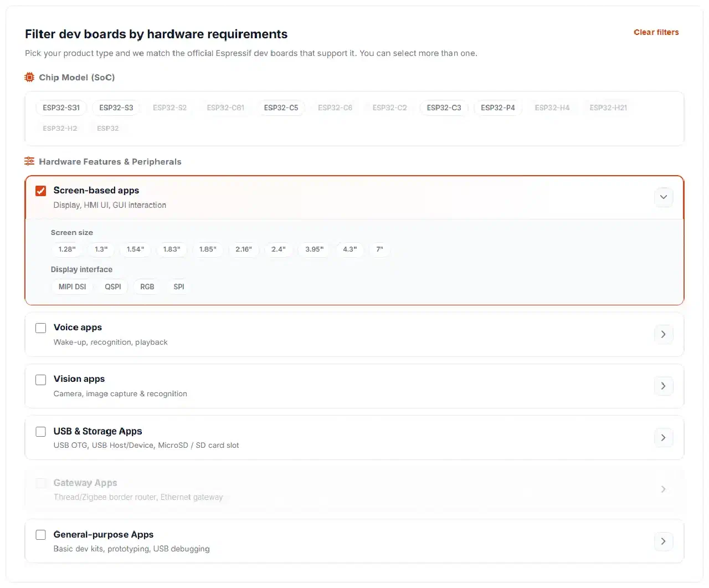Image resolution: width=709 pixels, height=588 pixels.
Task: Expand the USB & Storage Apps chevron
Action: tap(664, 438)
